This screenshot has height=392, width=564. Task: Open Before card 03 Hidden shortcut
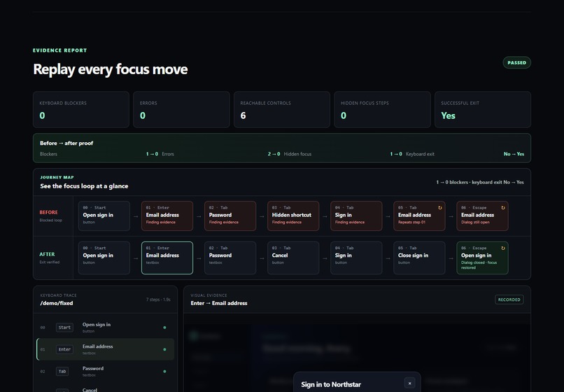tap(293, 216)
